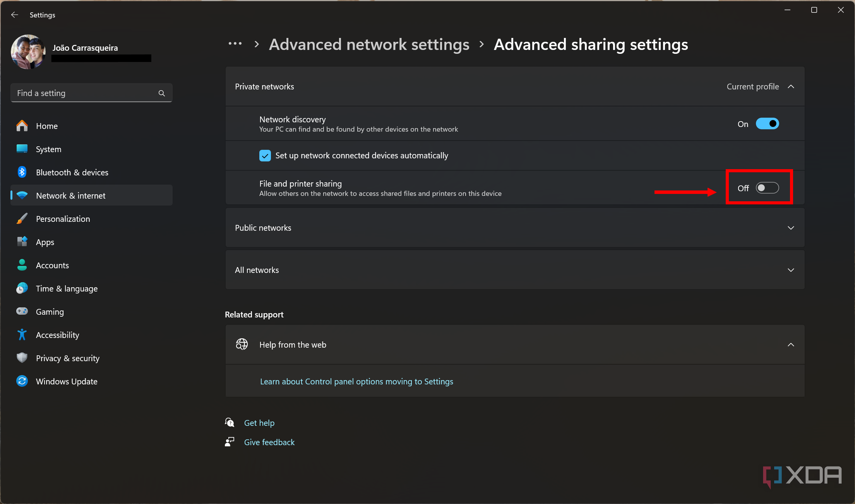Turn on File and printer sharing toggle
The width and height of the screenshot is (855, 504).
pyautogui.click(x=767, y=188)
